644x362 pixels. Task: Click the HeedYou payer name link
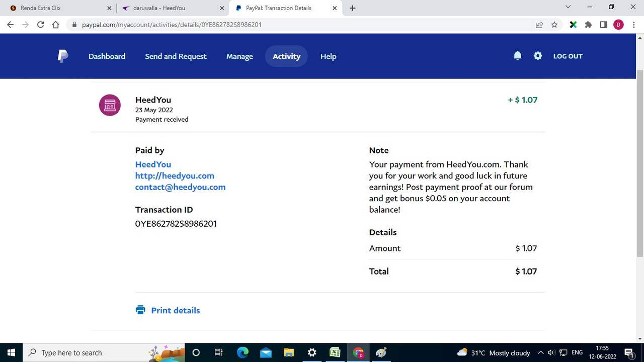tap(153, 164)
